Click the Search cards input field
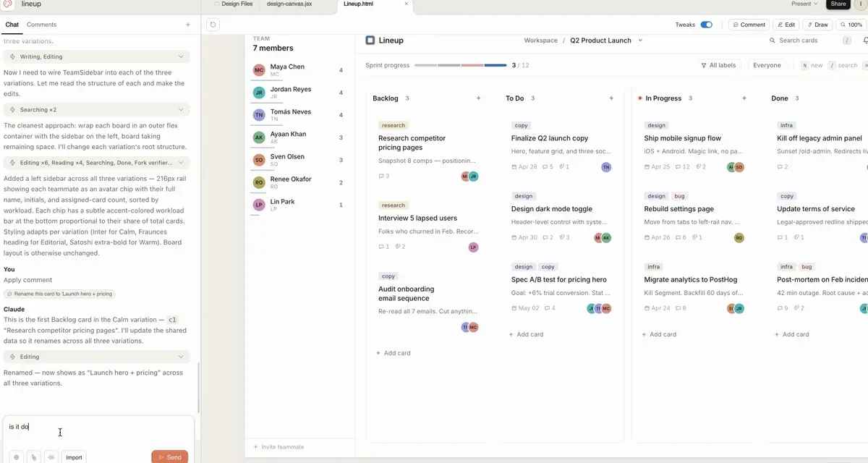The height and width of the screenshot is (463, 868). pyautogui.click(x=803, y=41)
